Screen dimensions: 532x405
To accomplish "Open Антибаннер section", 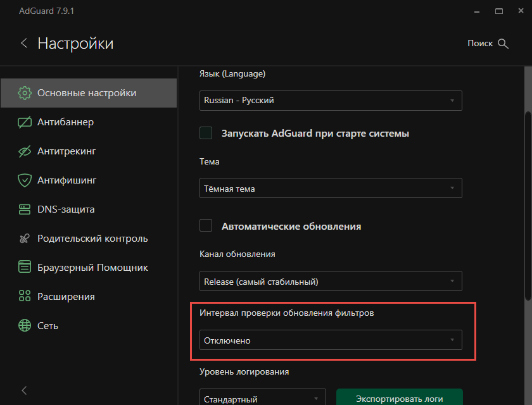I will (89, 122).
